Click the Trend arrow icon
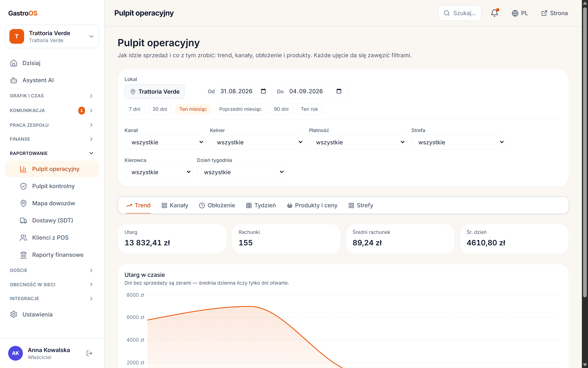Image resolution: width=588 pixels, height=368 pixels. pos(129,205)
